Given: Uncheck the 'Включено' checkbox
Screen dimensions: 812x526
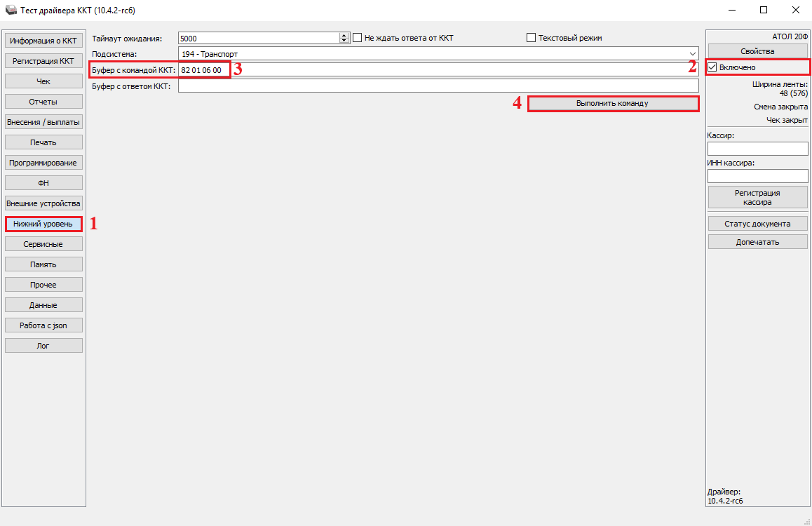Looking at the screenshot, I should point(712,67).
